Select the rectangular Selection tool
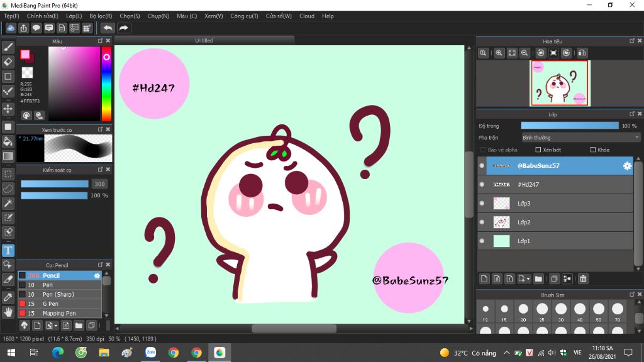The height and width of the screenshot is (362, 644). 8,173
